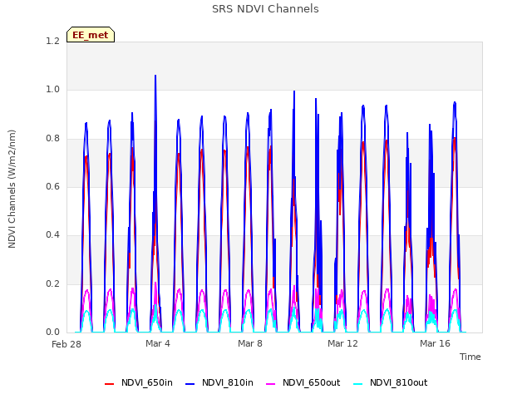
Task: Click the Mar 12 x-axis label
Action: 342,343
